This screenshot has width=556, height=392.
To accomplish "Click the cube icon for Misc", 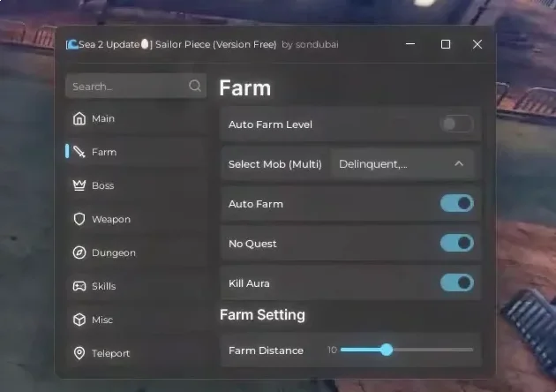I will (x=79, y=320).
